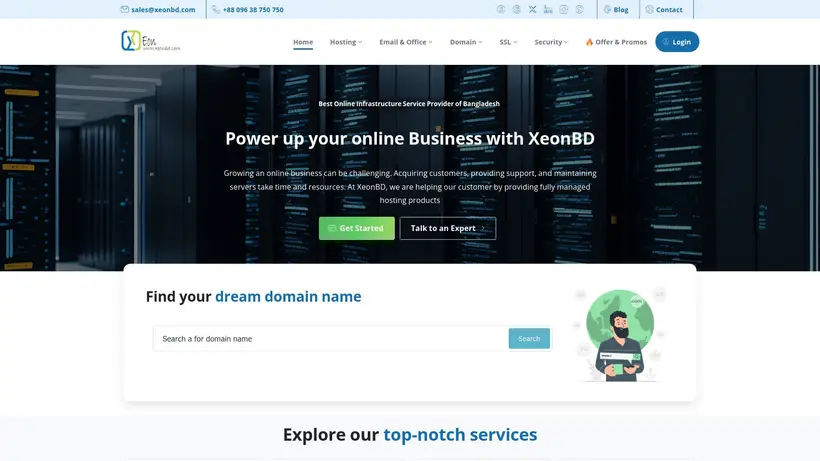820x461 pixels.
Task: Click the bearded man globe illustration
Action: [620, 335]
